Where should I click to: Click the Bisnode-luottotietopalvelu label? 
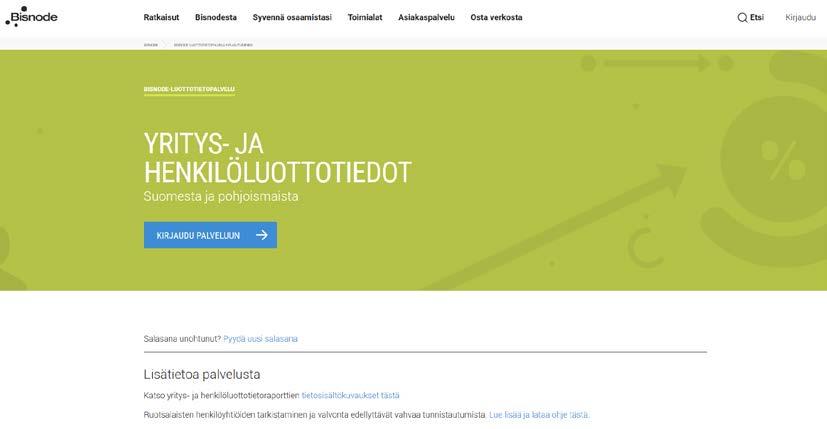click(x=189, y=89)
